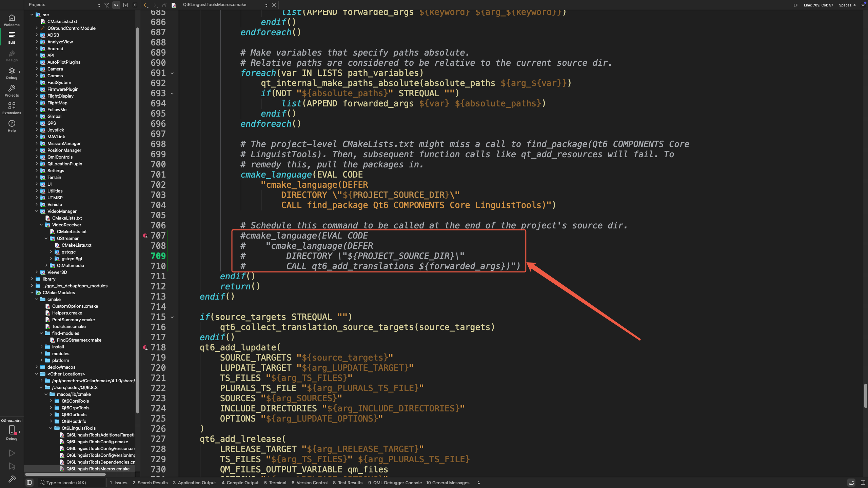
Task: Open FindGStreamer.cmake in the tree
Action: (79, 340)
